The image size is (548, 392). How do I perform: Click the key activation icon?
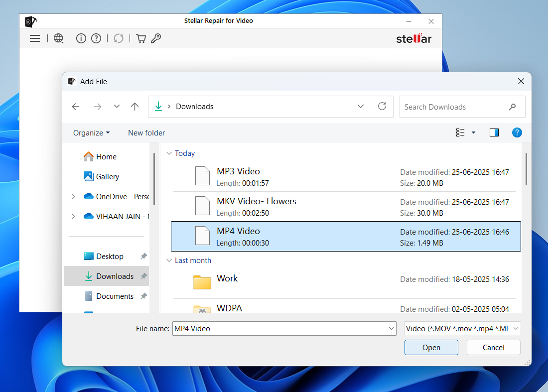click(156, 38)
